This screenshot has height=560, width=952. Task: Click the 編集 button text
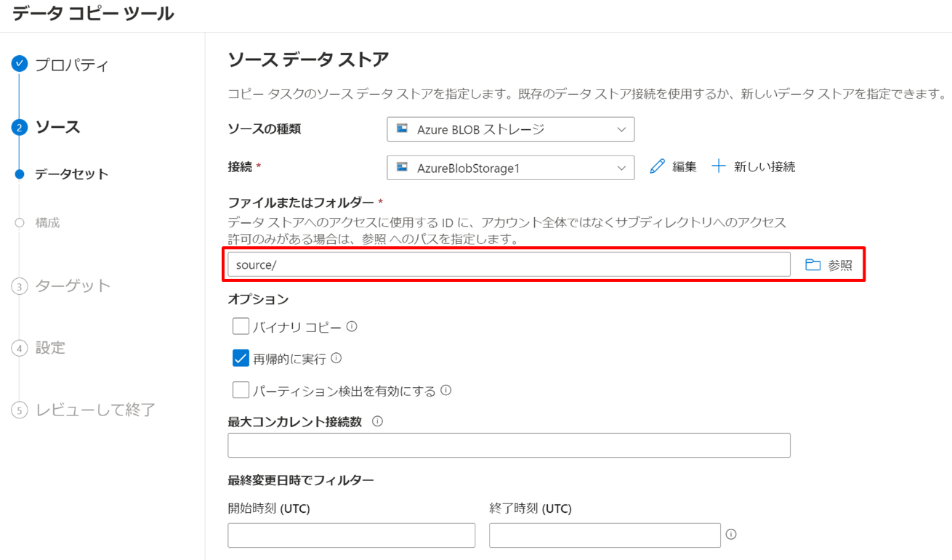click(x=684, y=167)
